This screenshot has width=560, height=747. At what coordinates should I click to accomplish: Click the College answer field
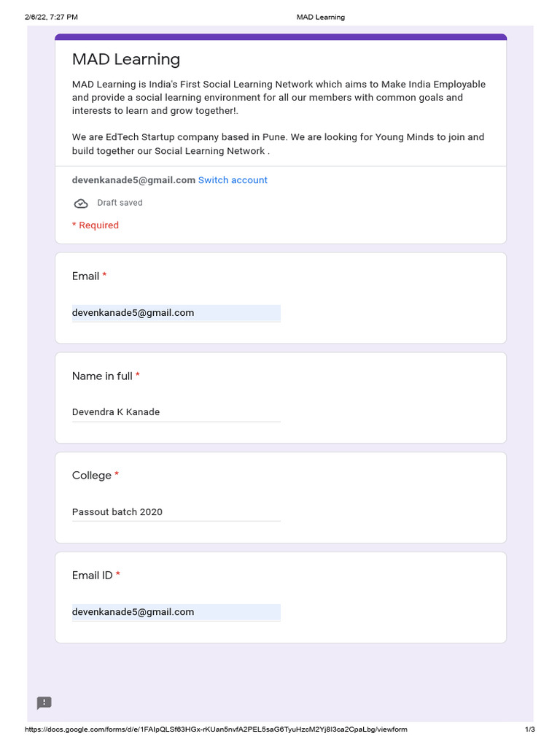point(176,512)
